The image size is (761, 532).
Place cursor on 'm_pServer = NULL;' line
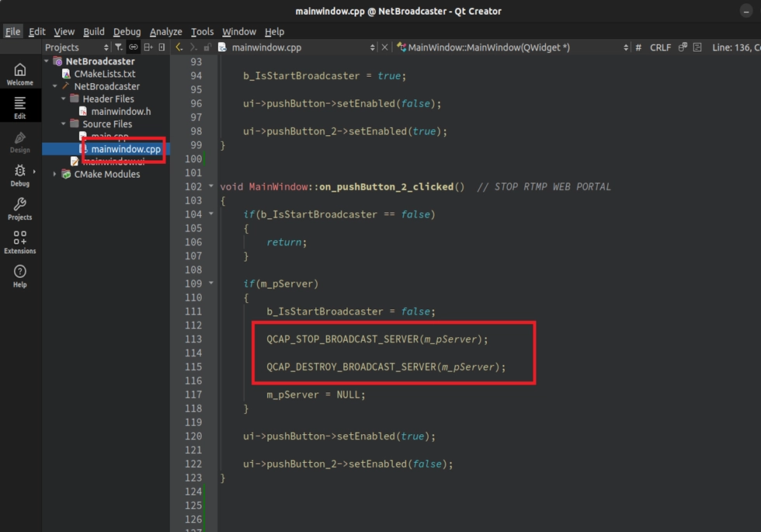coord(315,395)
